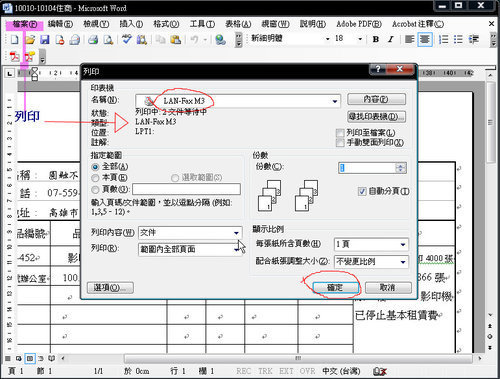
Task: Click the 尋找印表機(D)... button
Action: click(376, 117)
